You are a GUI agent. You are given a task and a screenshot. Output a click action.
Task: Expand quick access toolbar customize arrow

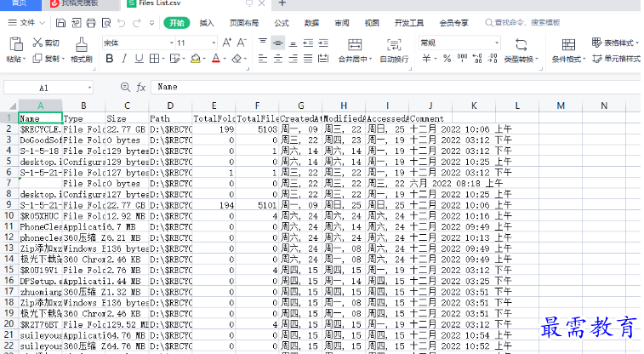(151, 23)
